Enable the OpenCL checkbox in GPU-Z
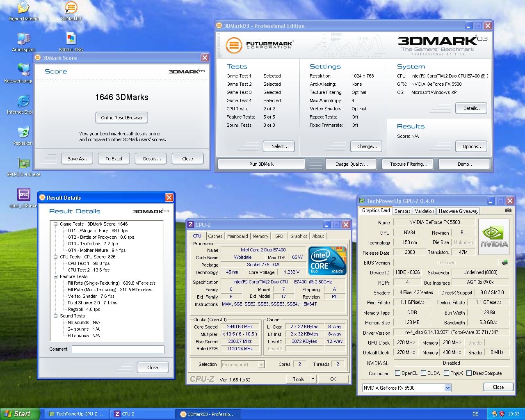Screen dimensions: 525x420 397,373
